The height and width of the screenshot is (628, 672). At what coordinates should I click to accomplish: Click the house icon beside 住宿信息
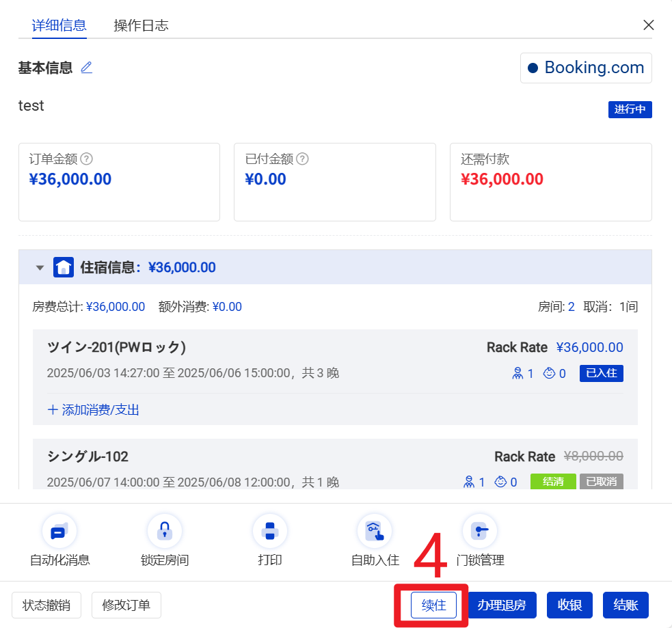64,267
